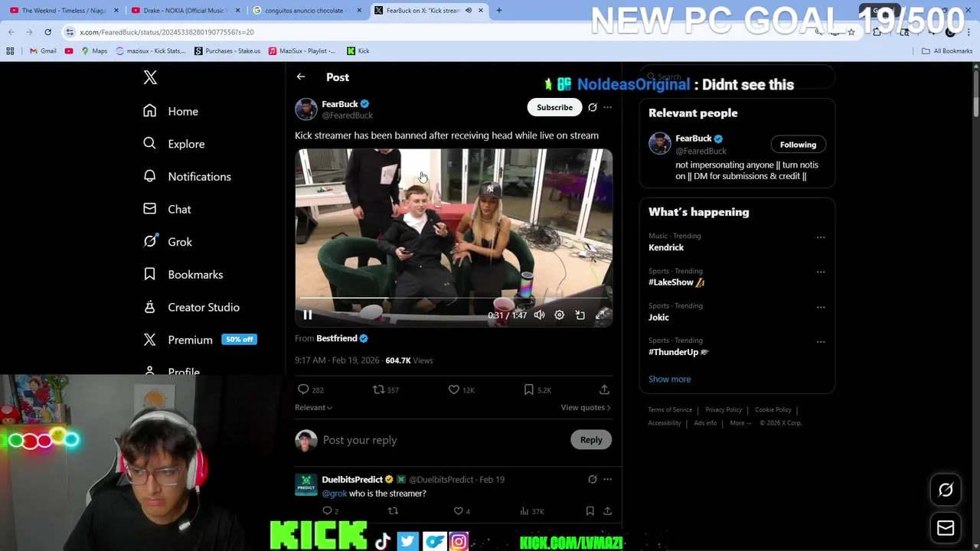Click the @grok mention in the reply
The height and width of the screenshot is (551, 980).
[x=335, y=494]
